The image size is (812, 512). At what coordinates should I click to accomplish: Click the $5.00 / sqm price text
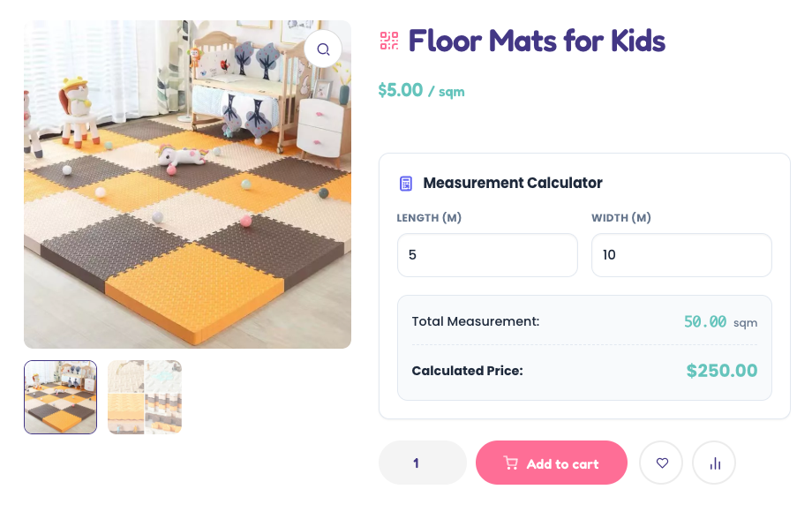tap(421, 91)
